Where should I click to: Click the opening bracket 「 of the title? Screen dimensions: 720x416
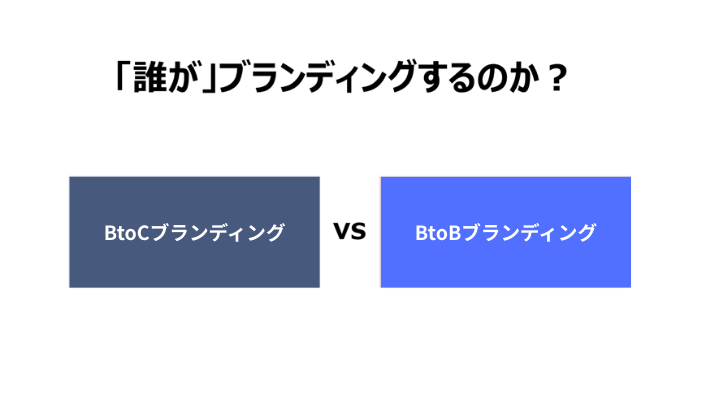point(123,76)
